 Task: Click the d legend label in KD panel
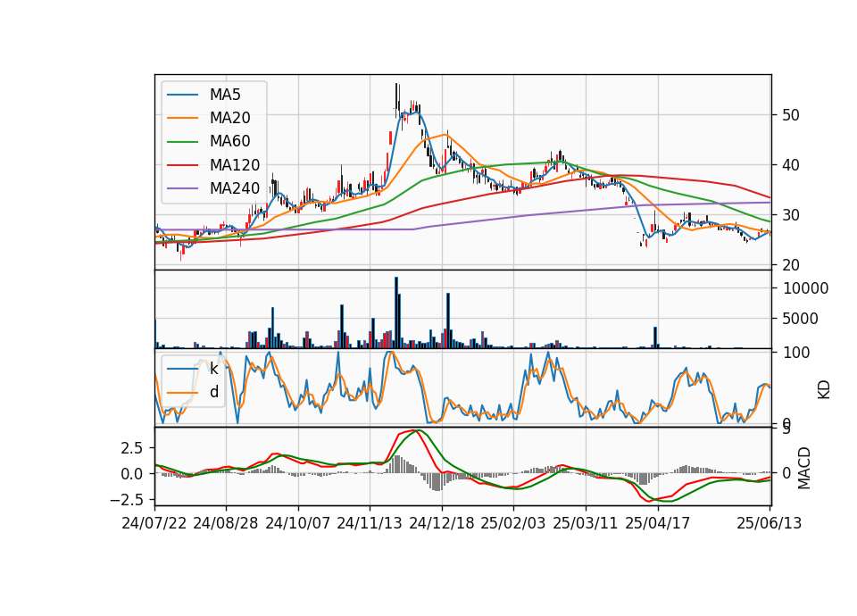(213, 392)
